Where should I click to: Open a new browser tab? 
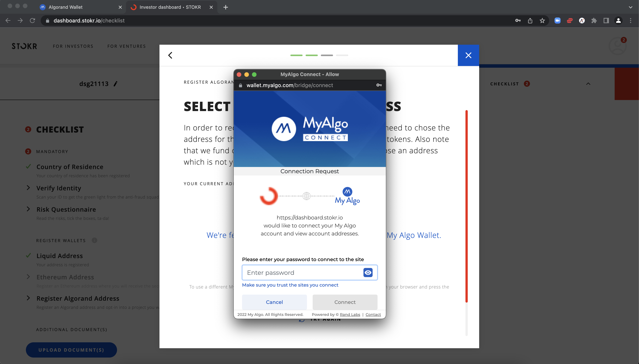pyautogui.click(x=225, y=7)
